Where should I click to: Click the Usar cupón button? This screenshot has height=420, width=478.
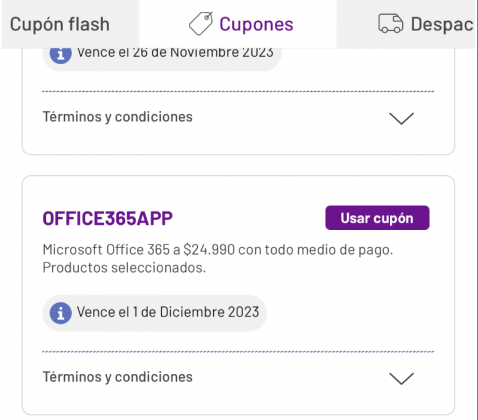click(377, 218)
